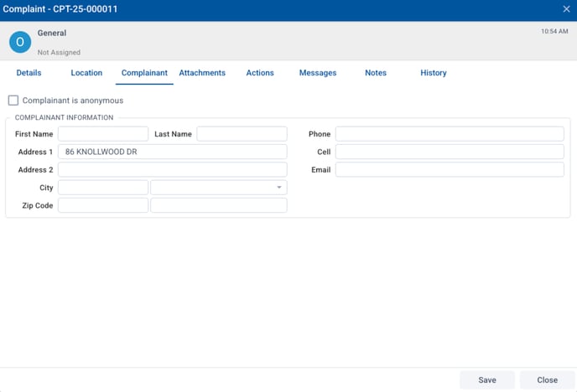Open the Messages tab
This screenshot has height=392, width=577.
point(318,73)
